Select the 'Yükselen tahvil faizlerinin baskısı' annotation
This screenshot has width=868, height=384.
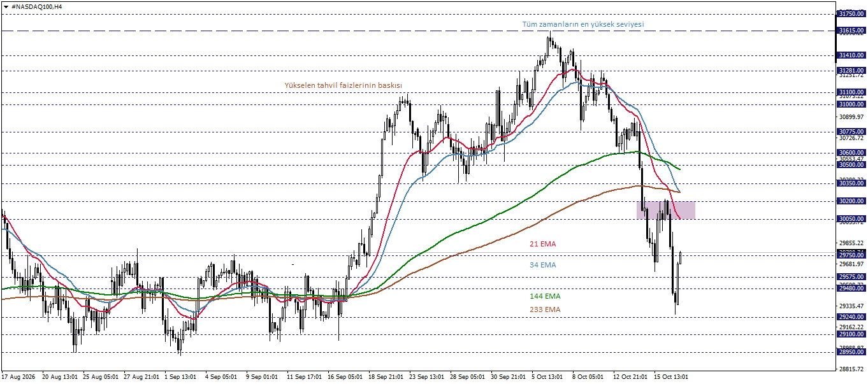pos(343,85)
